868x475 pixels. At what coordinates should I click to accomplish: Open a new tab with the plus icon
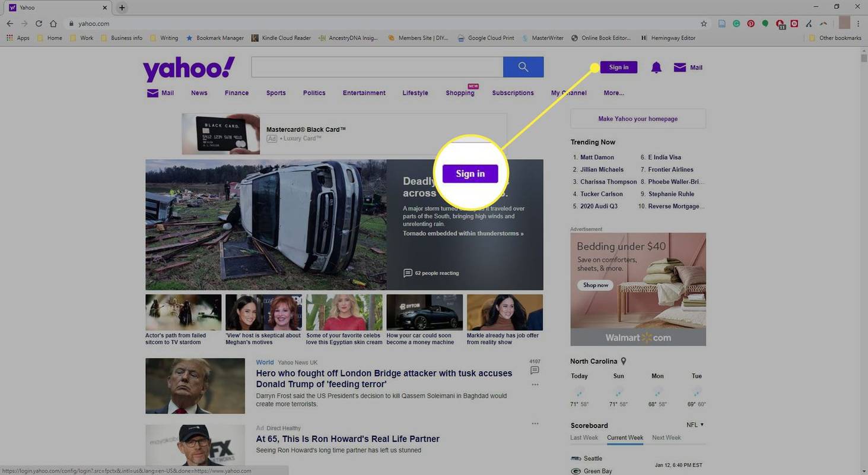[122, 8]
